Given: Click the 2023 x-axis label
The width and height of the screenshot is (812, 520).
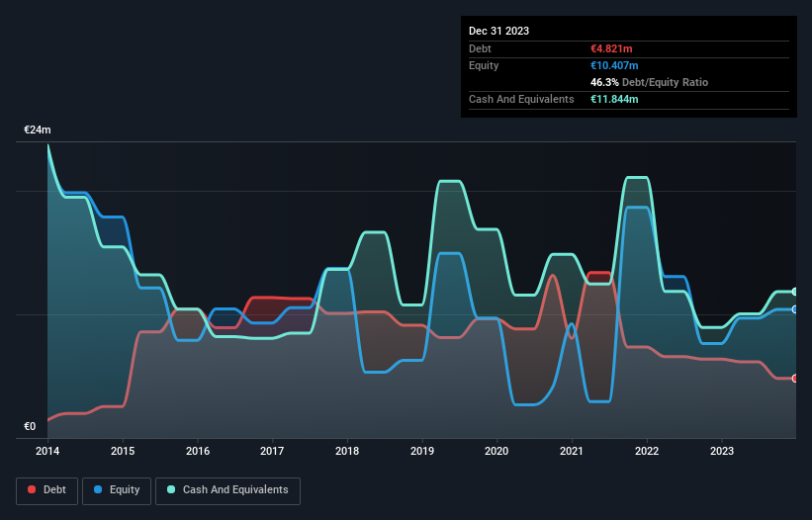Looking at the screenshot, I should (722, 451).
